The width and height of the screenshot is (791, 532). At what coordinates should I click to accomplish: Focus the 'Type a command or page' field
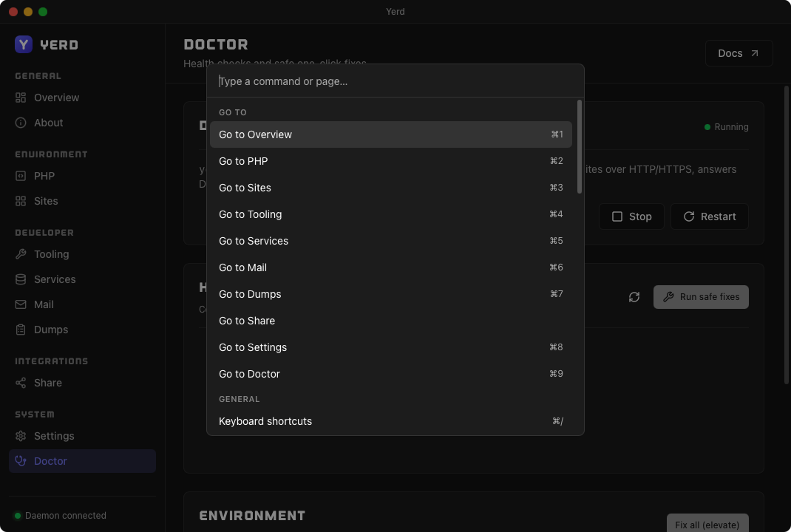click(x=395, y=81)
